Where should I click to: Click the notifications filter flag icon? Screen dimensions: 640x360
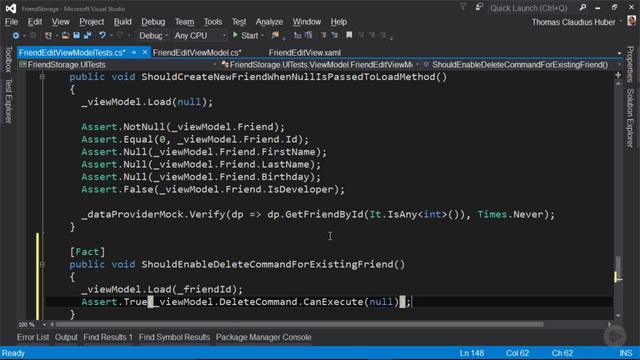coord(463,7)
